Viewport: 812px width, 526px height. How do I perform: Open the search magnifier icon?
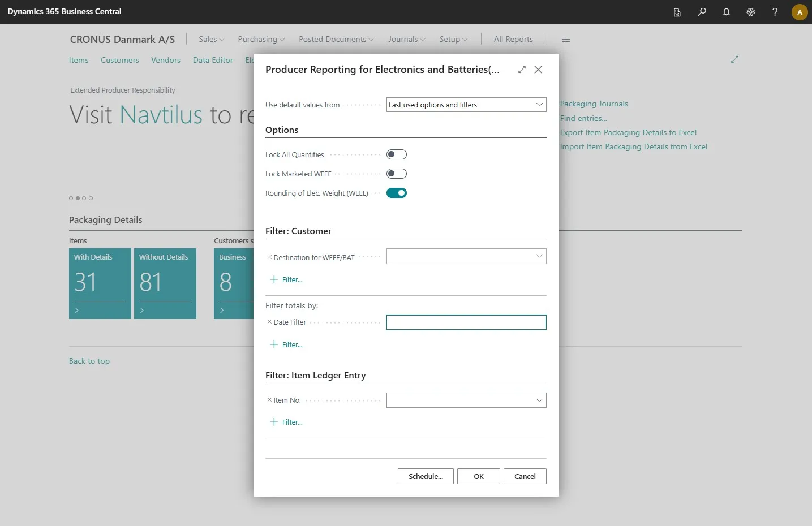(702, 12)
